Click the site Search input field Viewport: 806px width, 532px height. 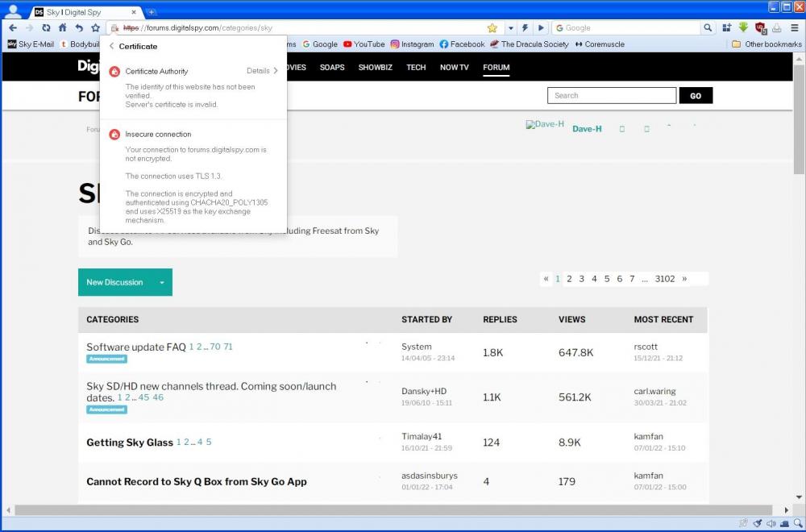click(611, 95)
